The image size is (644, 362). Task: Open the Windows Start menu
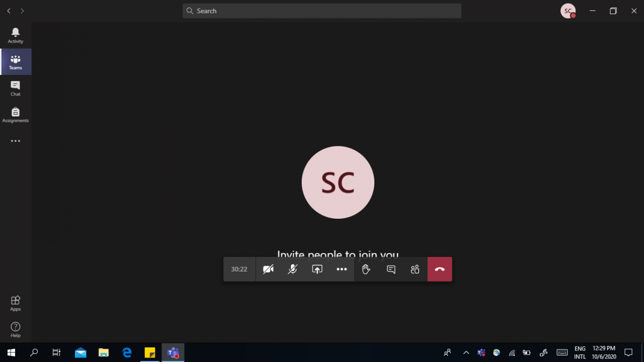(11, 352)
